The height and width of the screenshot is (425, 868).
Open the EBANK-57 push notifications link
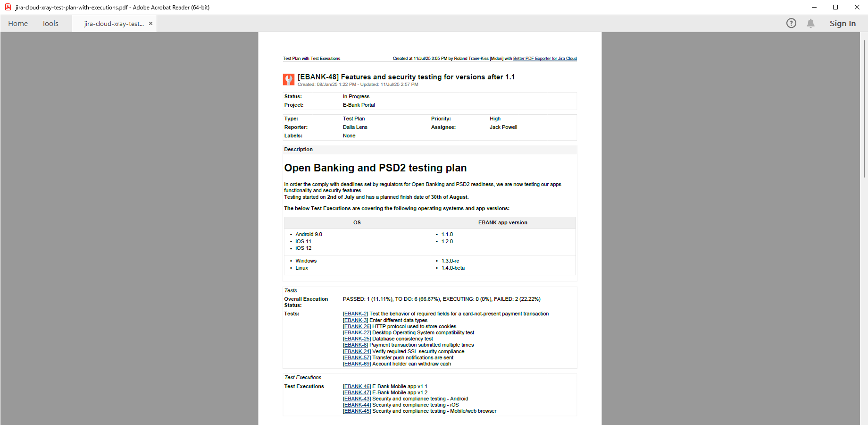point(357,357)
